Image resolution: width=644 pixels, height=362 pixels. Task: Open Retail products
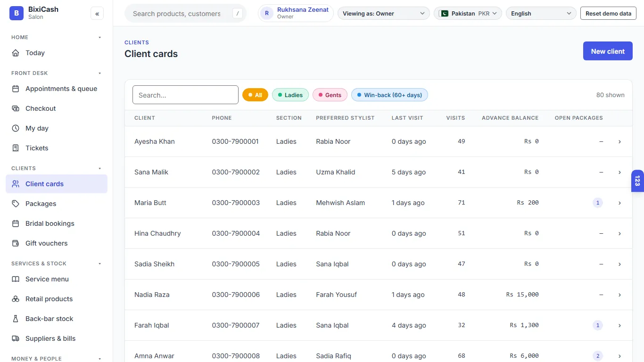57,299
